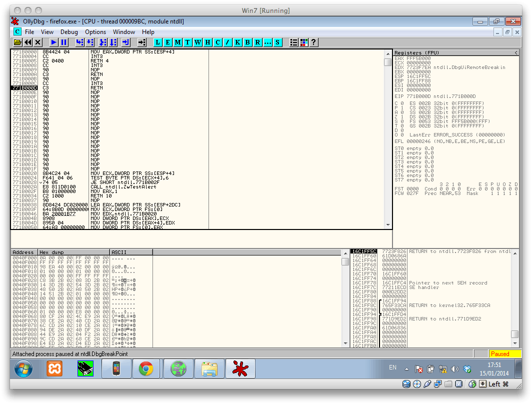Open debugging options list icon
This screenshot has width=532, height=404.
point(294,42)
